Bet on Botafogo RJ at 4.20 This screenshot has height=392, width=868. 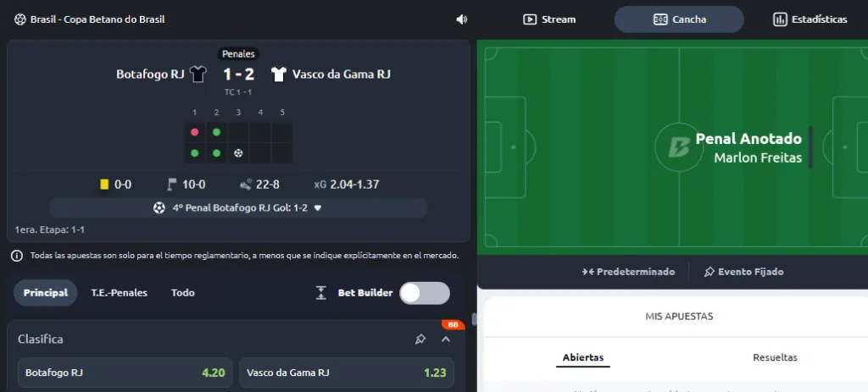pyautogui.click(x=125, y=373)
